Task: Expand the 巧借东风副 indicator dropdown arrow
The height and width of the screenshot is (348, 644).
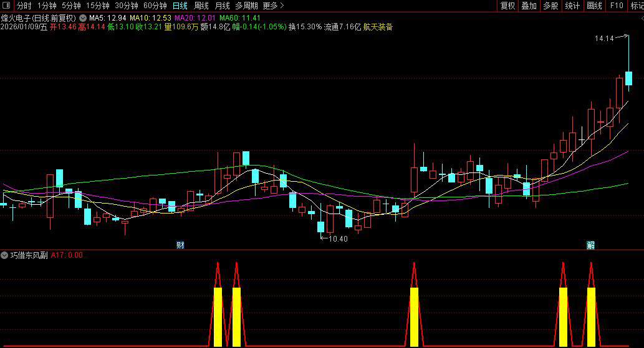Action: (x=4, y=255)
